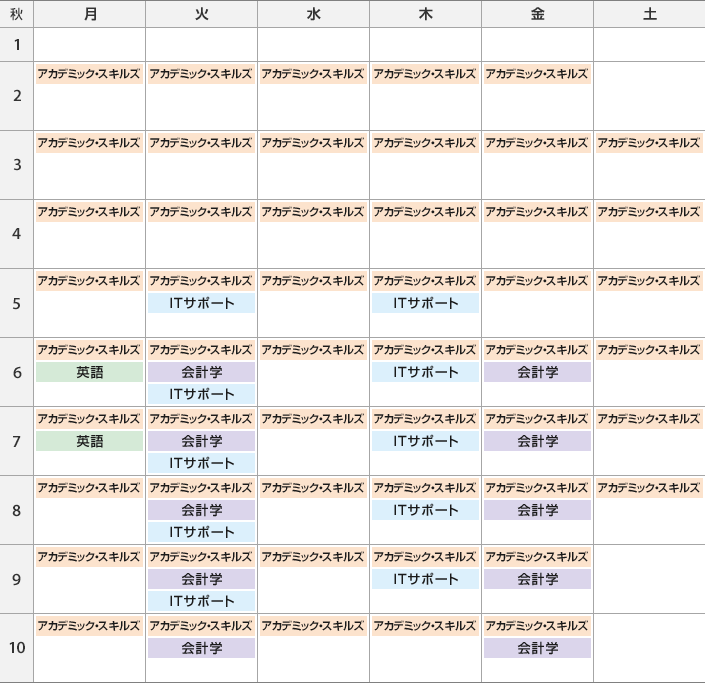Click the 月 column header
The width and height of the screenshot is (705, 683).
[89, 14]
